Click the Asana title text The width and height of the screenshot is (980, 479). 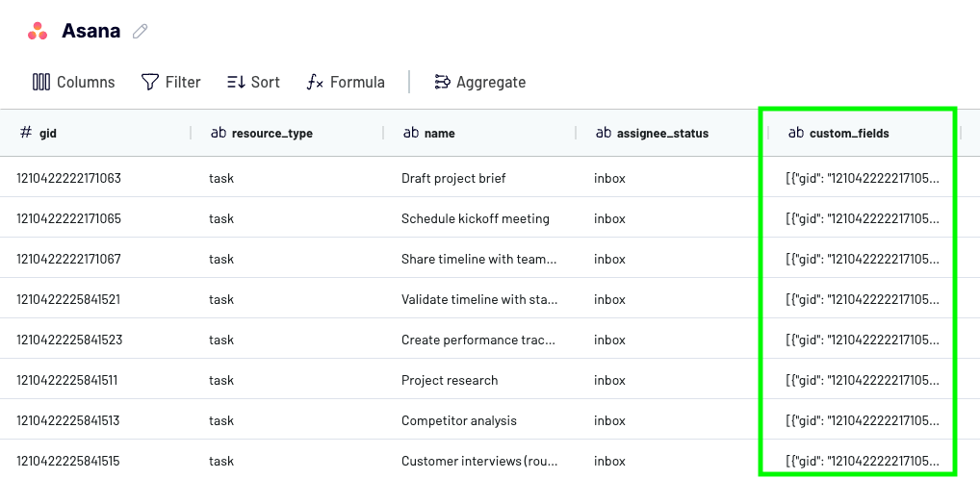coord(90,31)
